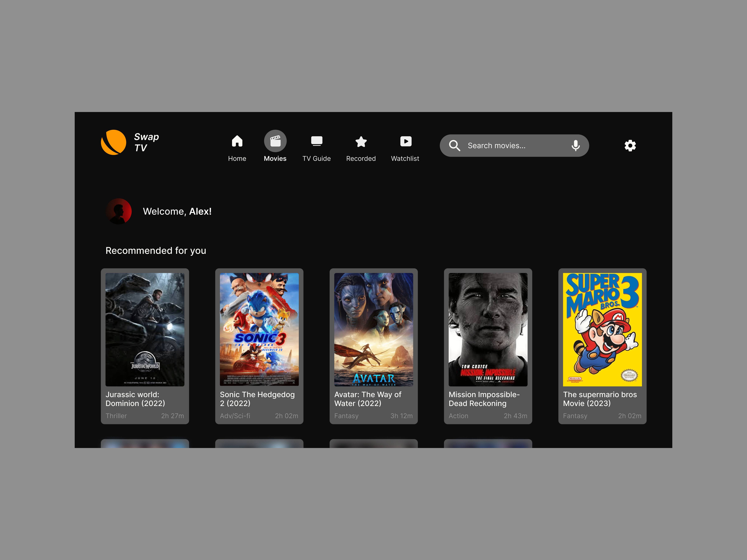Screen dimensions: 747x560
Task: Open the Super Mario Bros poster
Action: coord(602,329)
